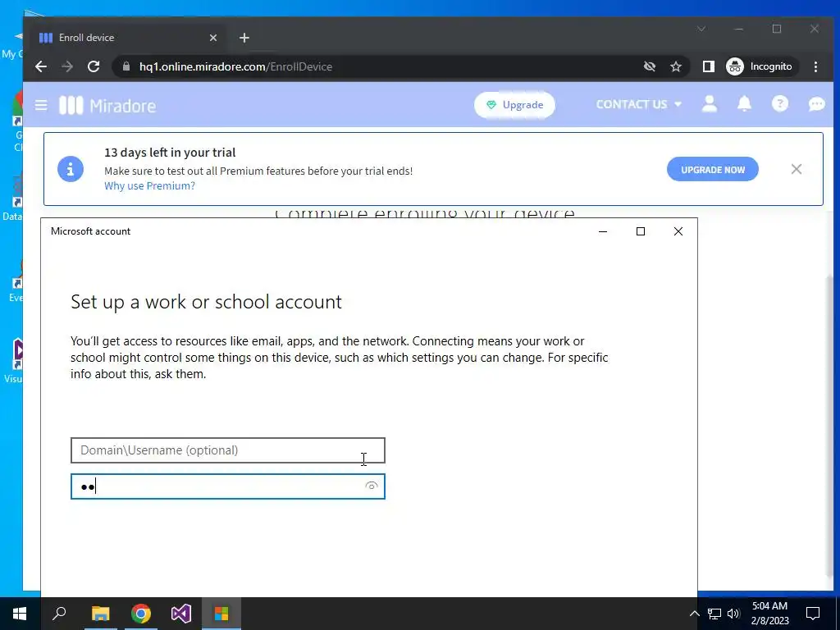Open Visual Studio from the taskbar

(x=181, y=614)
